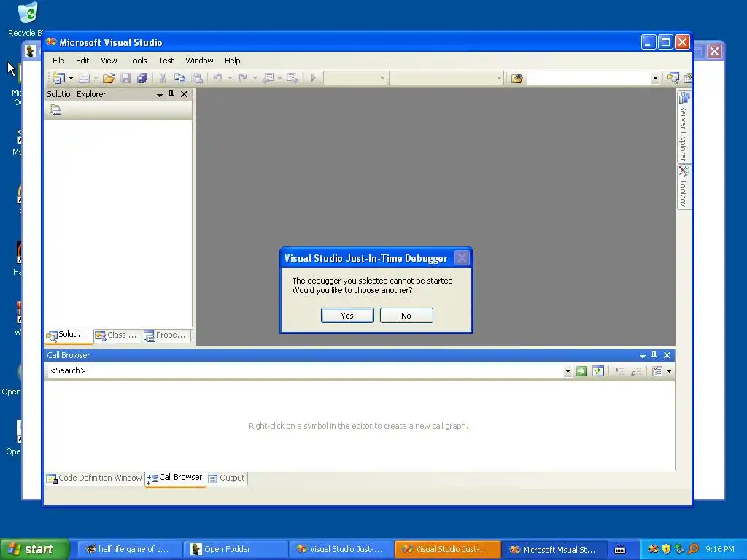Expand the Toolbox side tab
The image size is (747, 560).
pyautogui.click(x=684, y=187)
